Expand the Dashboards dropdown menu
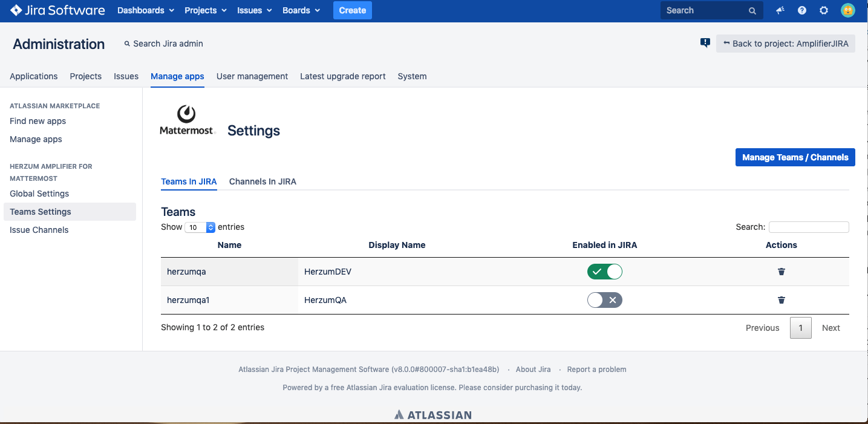The height and width of the screenshot is (424, 868). (146, 10)
